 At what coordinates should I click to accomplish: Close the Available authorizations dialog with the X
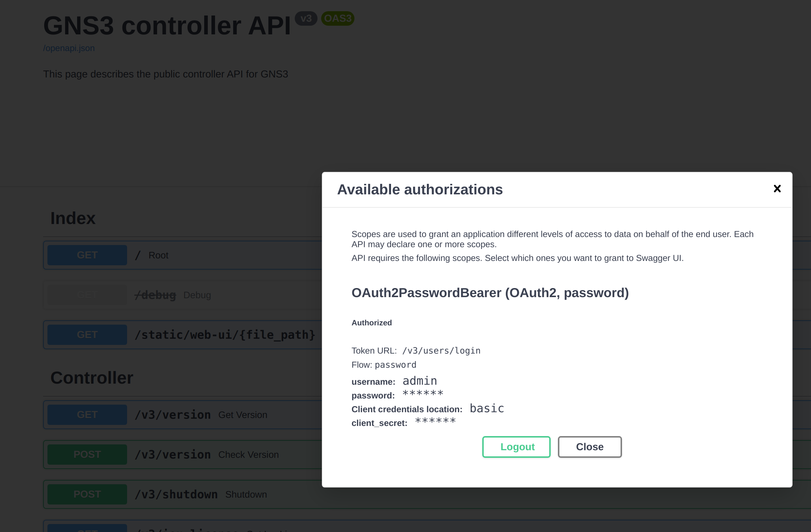click(x=777, y=188)
